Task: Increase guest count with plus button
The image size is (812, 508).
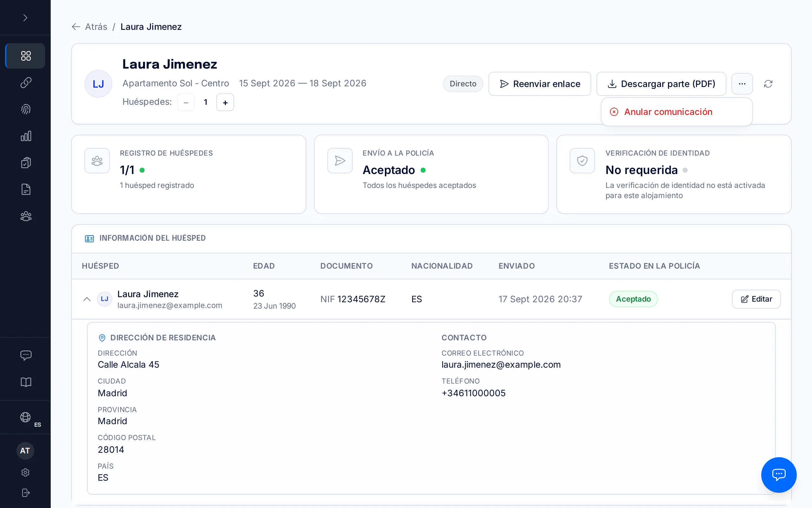Action: pyautogui.click(x=225, y=102)
